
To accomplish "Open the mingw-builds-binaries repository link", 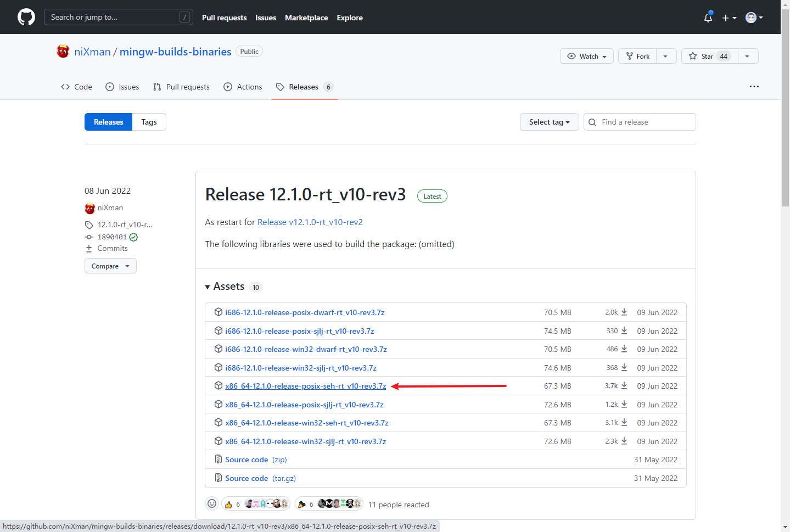I will coord(176,52).
